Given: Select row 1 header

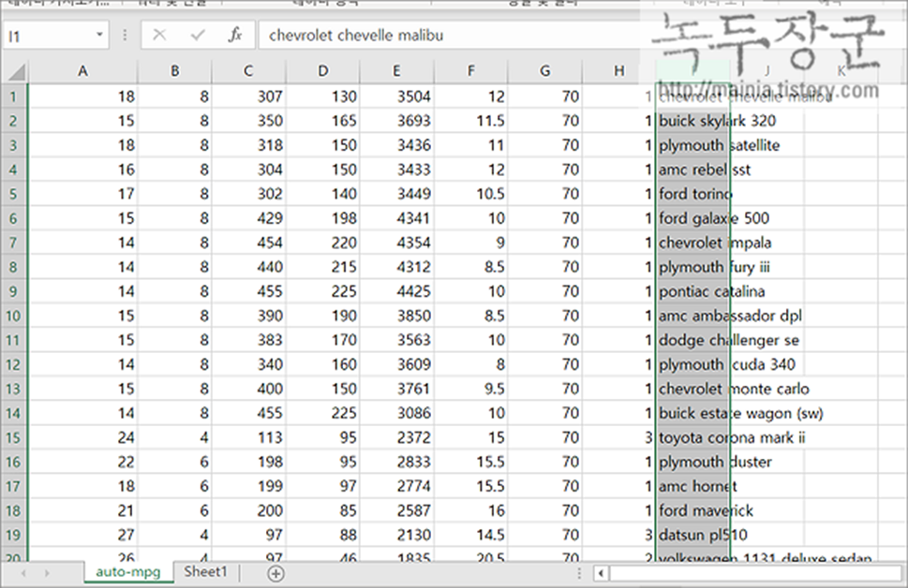Looking at the screenshot, I should (x=13, y=96).
